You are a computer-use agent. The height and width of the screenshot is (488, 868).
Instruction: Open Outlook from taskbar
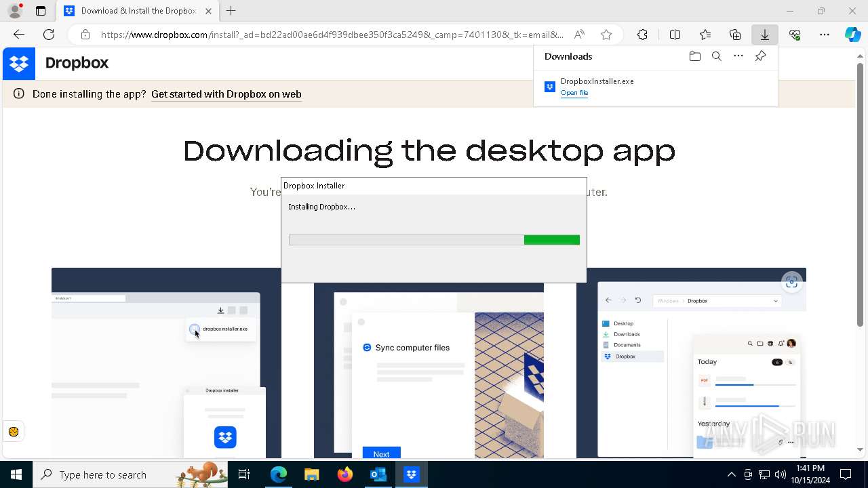378,474
